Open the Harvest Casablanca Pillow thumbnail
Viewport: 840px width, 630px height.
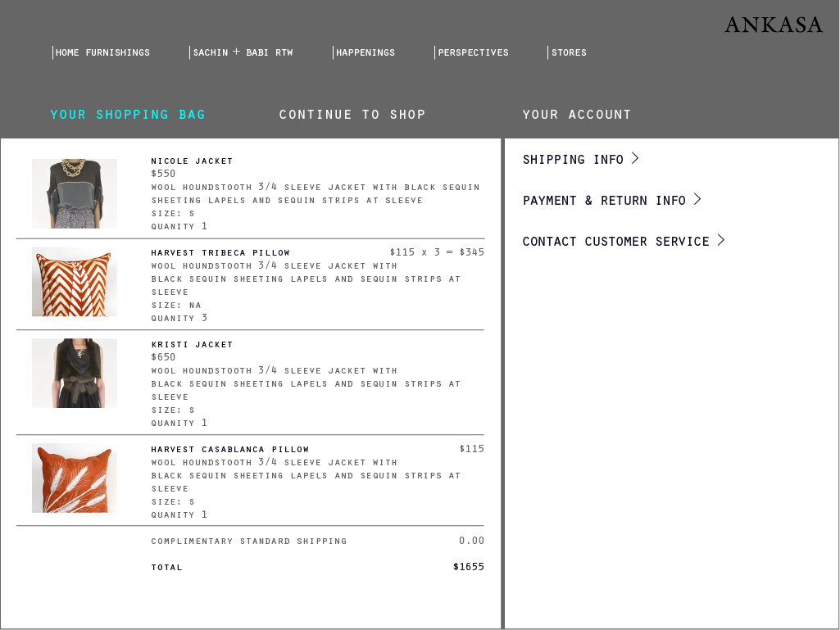coord(75,478)
